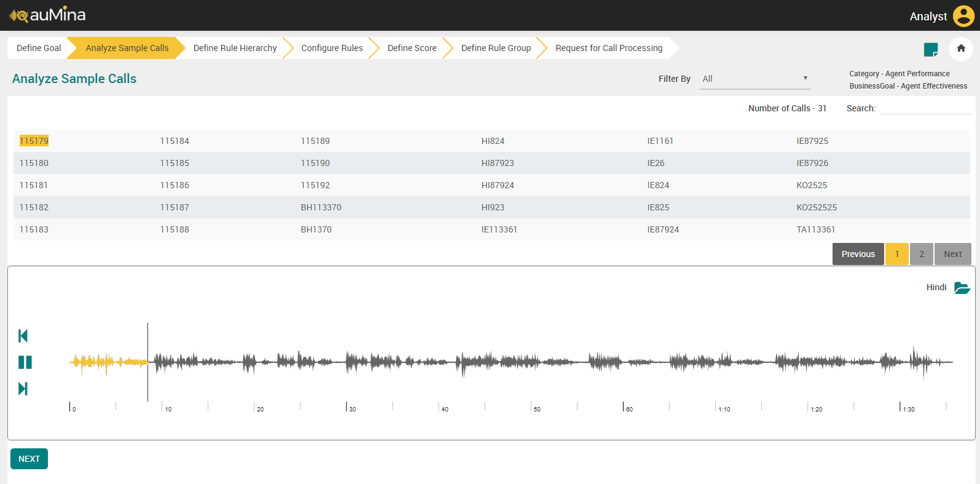Select call 115182
The width and height of the screenshot is (980, 484).
(34, 207)
